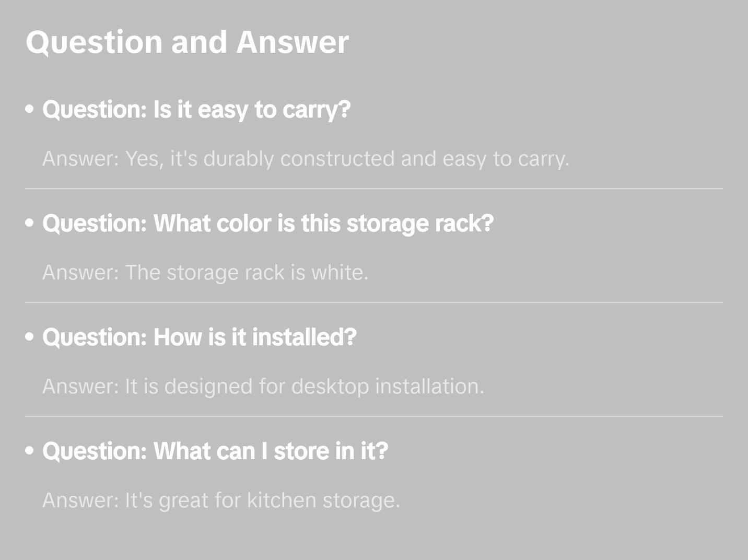The height and width of the screenshot is (560, 748).
Task: Click the "Answer:" label in the kitchen storage answer
Action: tap(81, 500)
